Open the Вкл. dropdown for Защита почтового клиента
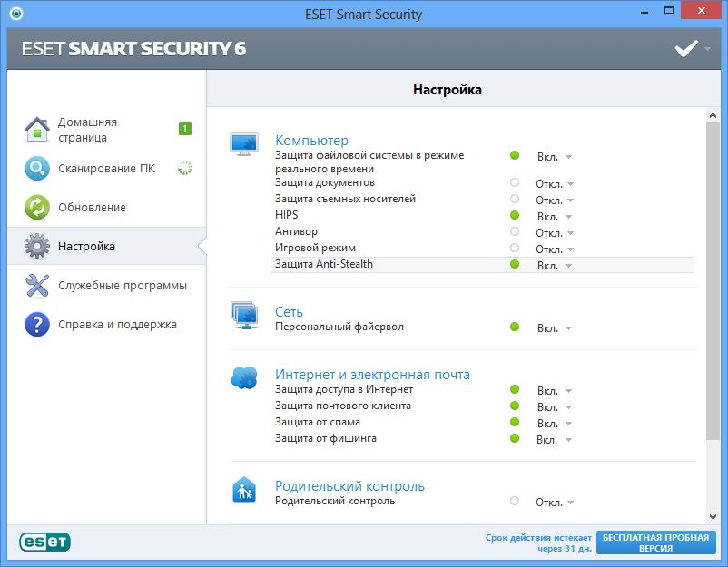728x567 pixels. pyautogui.click(x=555, y=407)
